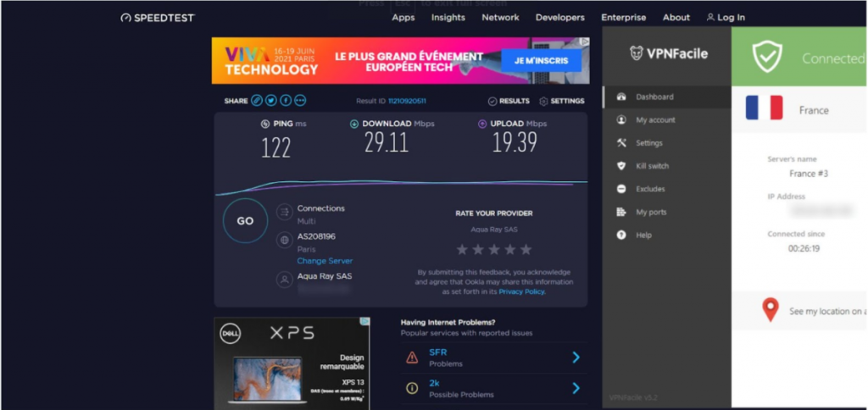Click the SETTINGS gear icon
This screenshot has height=410, width=868.
[543, 102]
